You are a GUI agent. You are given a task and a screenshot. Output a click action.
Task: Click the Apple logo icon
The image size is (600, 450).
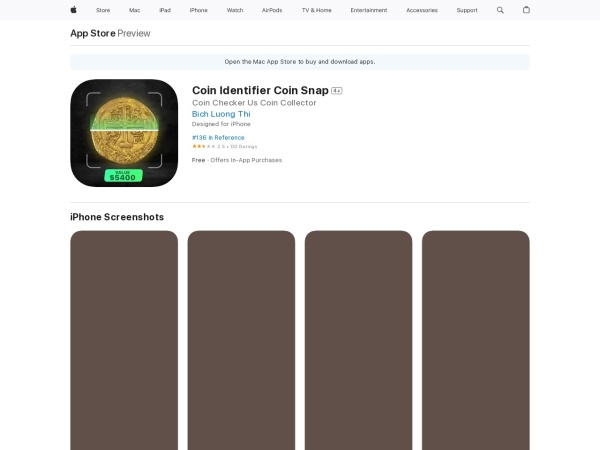[73, 10]
